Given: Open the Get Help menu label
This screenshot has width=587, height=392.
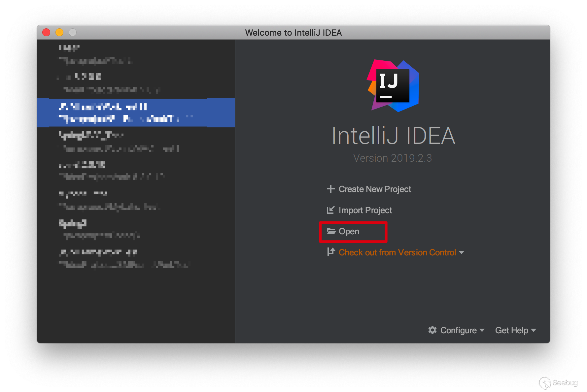Looking at the screenshot, I should point(511,330).
